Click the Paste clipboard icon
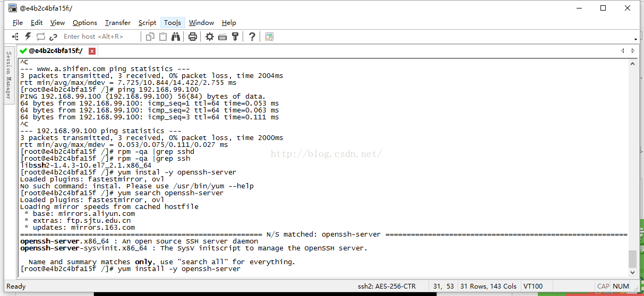Viewport: 644px width, 296px height. click(163, 37)
